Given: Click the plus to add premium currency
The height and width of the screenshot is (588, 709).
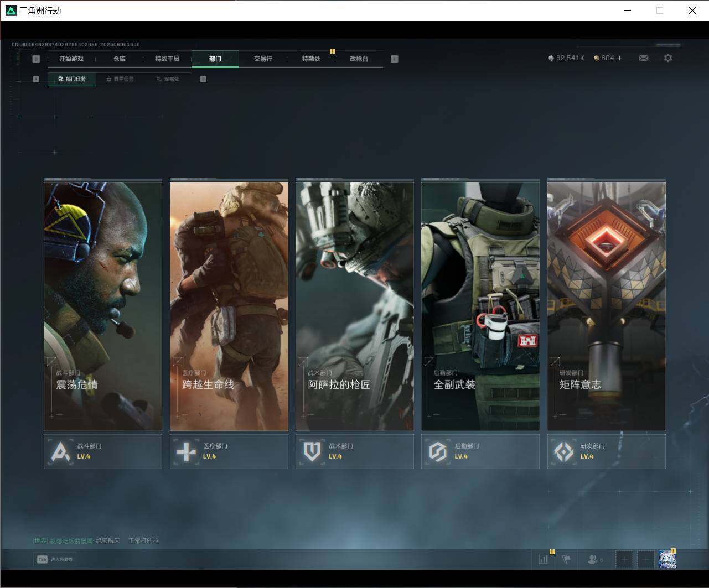Looking at the screenshot, I should pos(619,58).
